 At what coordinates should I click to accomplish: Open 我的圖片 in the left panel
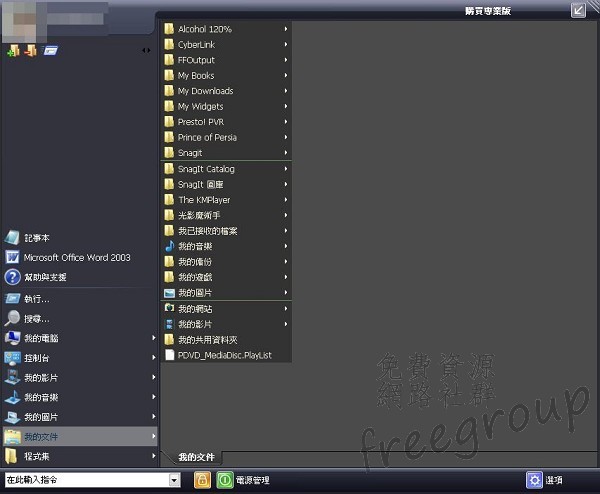pos(80,417)
